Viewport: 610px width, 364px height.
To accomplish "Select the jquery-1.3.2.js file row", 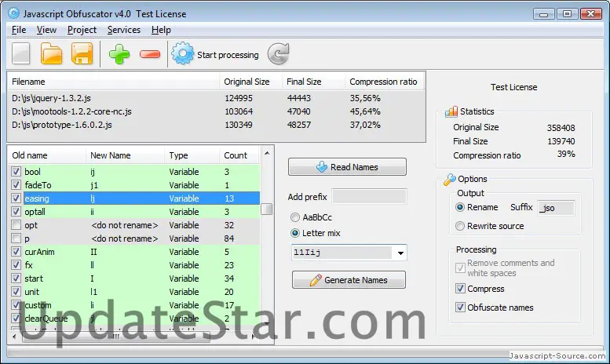I will [216, 98].
